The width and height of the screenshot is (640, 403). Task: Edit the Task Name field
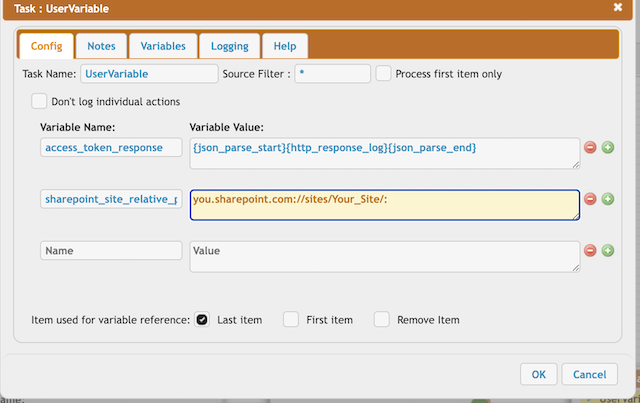coord(149,74)
